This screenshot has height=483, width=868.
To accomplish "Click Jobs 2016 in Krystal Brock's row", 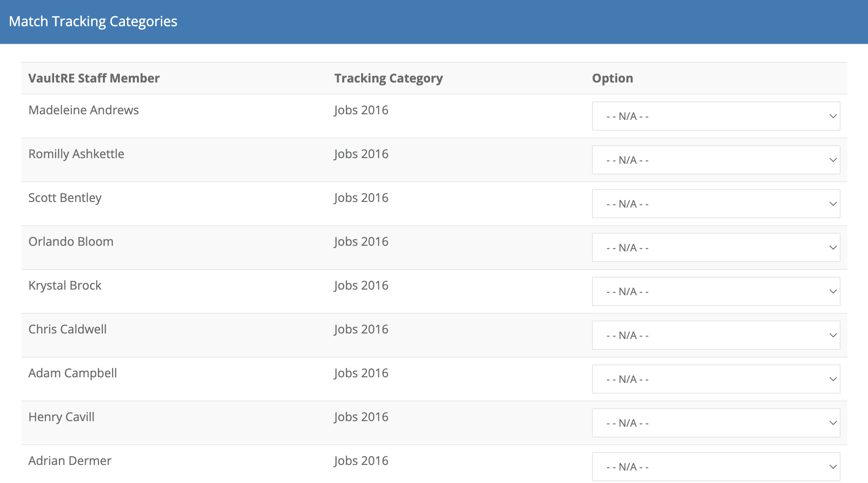I will [x=361, y=285].
